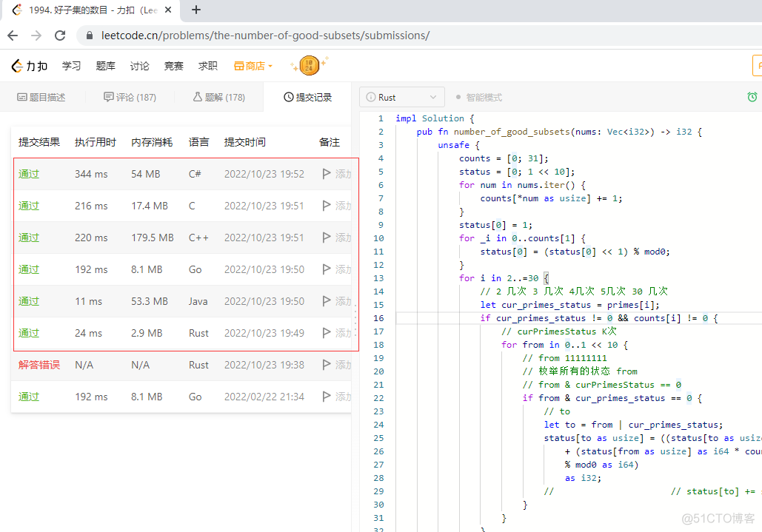Open the C# 通过 submission

pyautogui.click(x=29, y=174)
